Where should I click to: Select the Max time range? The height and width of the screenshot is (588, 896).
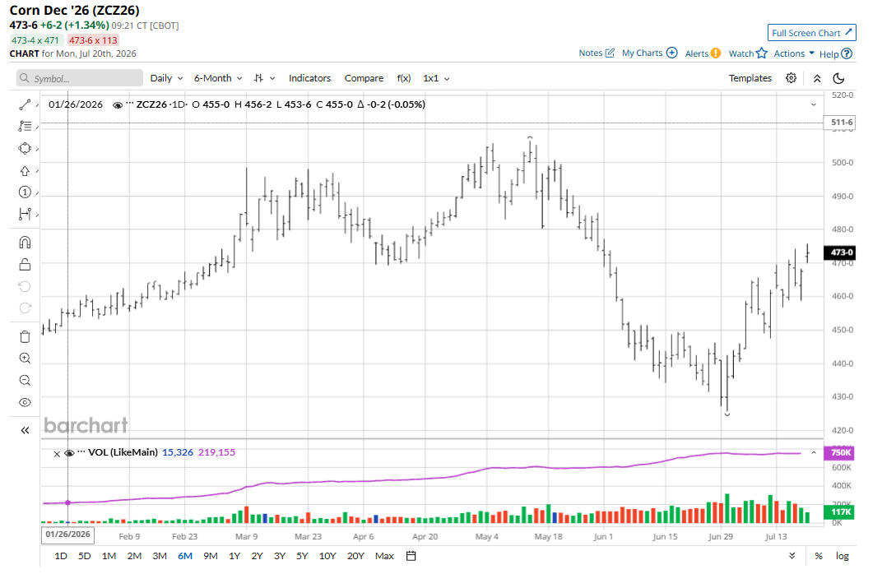click(x=384, y=556)
